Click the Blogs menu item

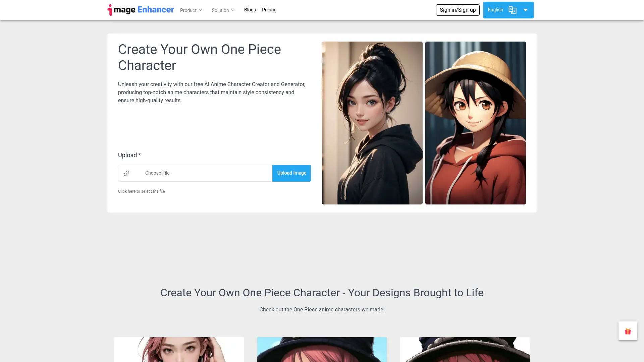click(250, 10)
